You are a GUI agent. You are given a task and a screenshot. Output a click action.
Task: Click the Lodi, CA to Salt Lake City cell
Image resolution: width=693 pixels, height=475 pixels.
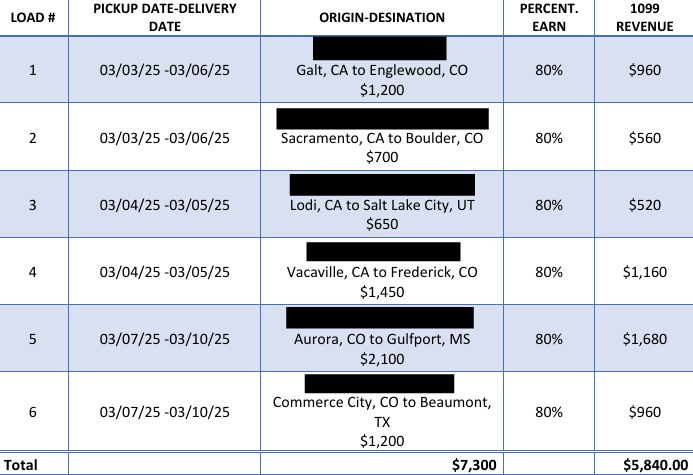382,204
